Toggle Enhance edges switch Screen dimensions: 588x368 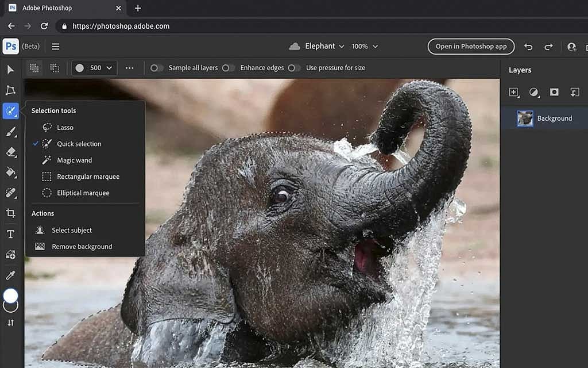pyautogui.click(x=229, y=68)
